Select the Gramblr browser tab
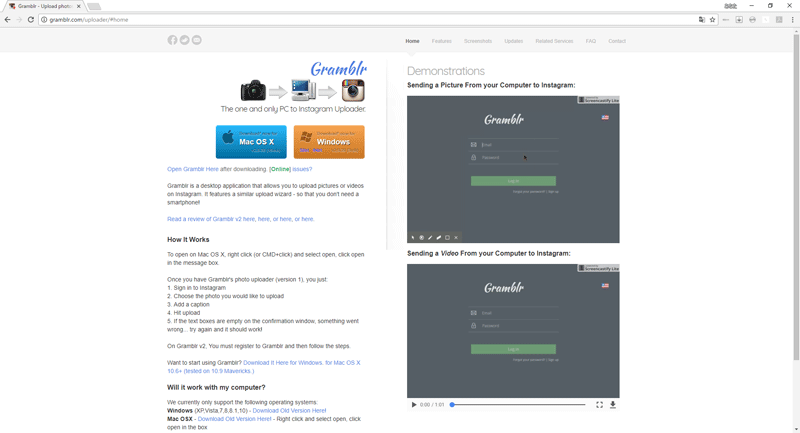This screenshot has height=433, width=800. [44, 6]
